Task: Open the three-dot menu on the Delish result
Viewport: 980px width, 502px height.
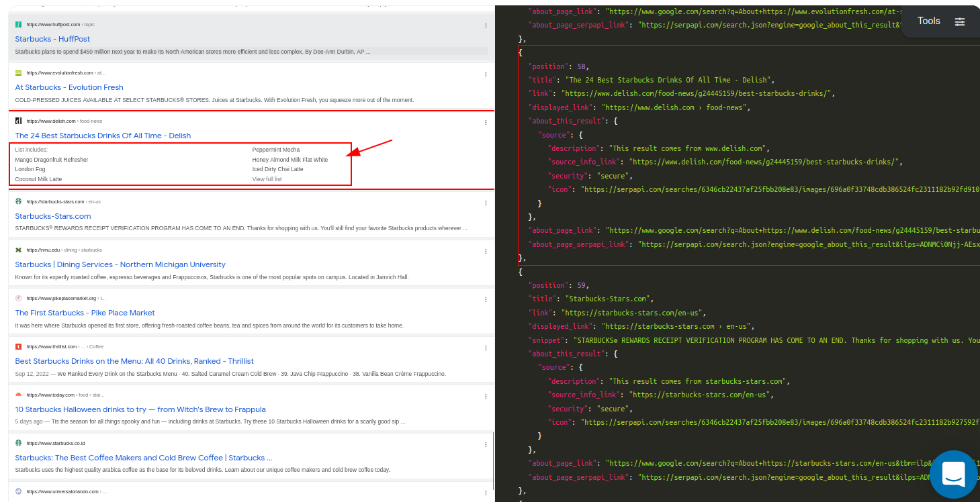Action: [x=486, y=122]
